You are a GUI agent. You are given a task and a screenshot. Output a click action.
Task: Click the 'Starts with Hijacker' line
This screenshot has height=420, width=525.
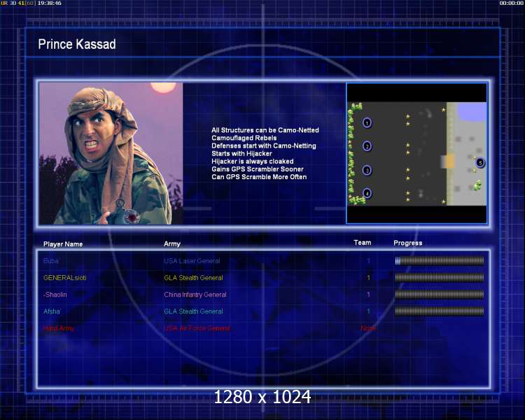[241, 153]
